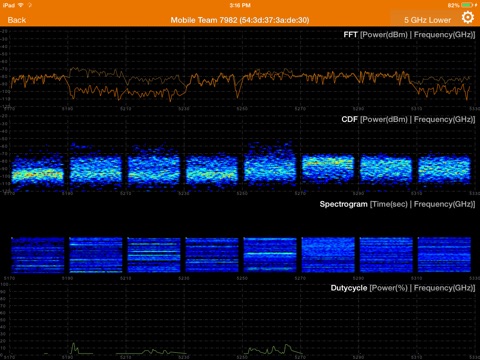Open the settings gear icon
480x360 pixels.
coord(468,17)
